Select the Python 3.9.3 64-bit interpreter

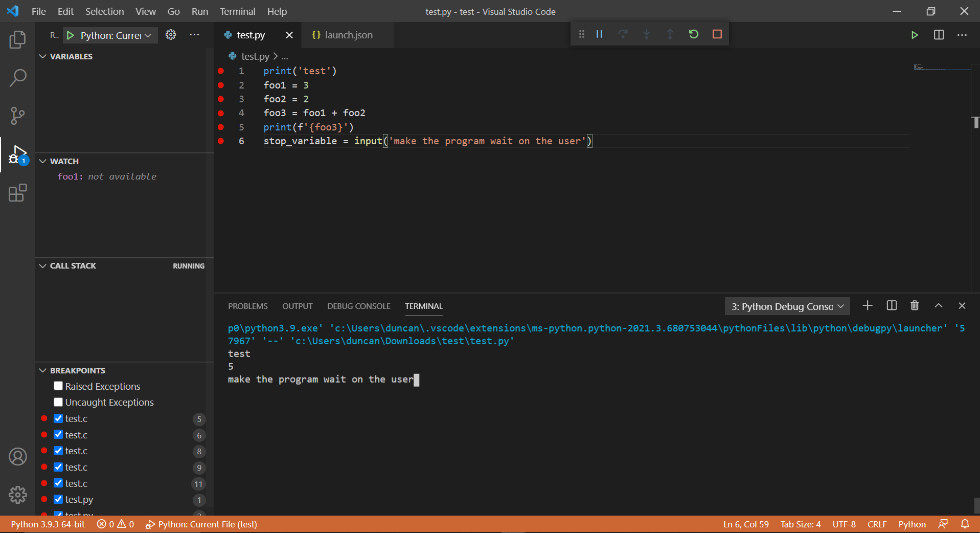47,524
